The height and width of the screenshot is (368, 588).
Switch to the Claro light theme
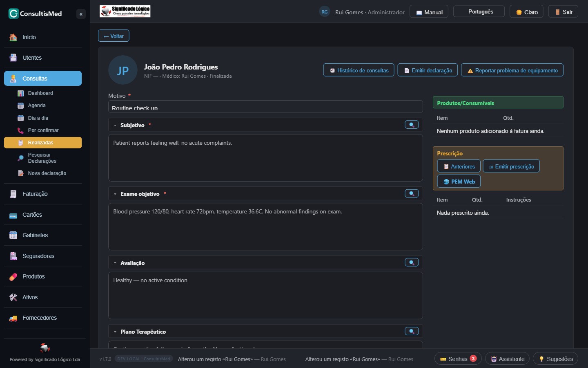527,12
